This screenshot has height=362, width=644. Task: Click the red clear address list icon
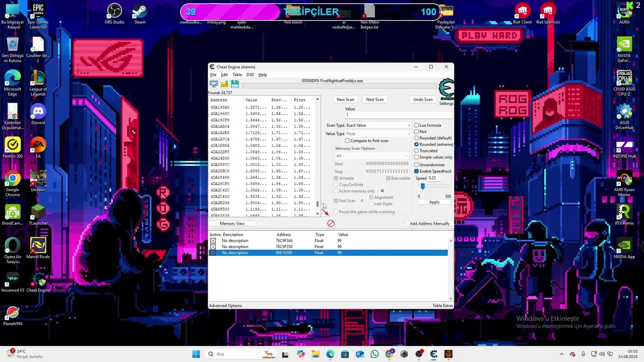coord(331,223)
